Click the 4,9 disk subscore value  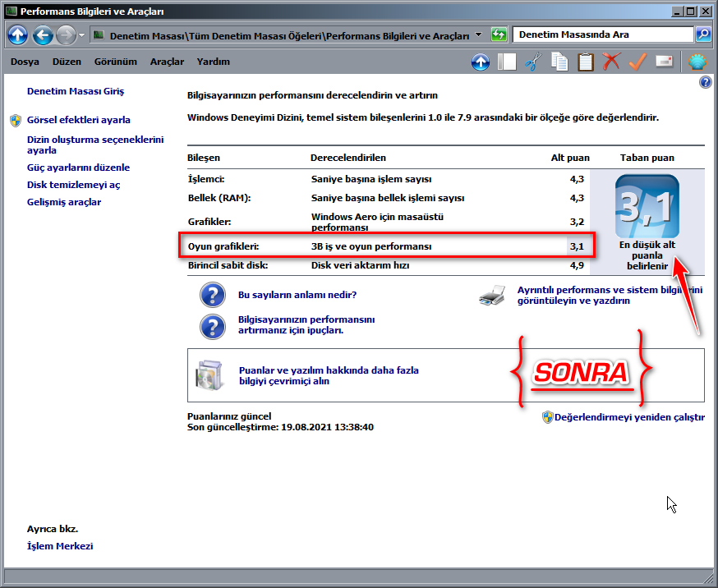pyautogui.click(x=577, y=265)
